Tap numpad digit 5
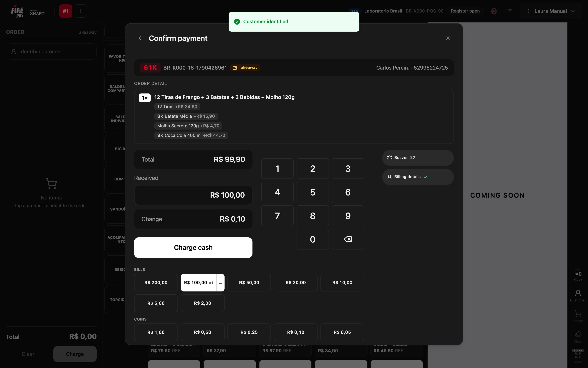 click(x=312, y=192)
